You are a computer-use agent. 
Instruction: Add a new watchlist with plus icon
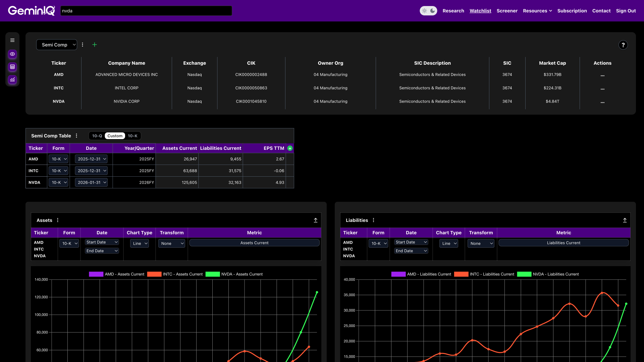[95, 45]
